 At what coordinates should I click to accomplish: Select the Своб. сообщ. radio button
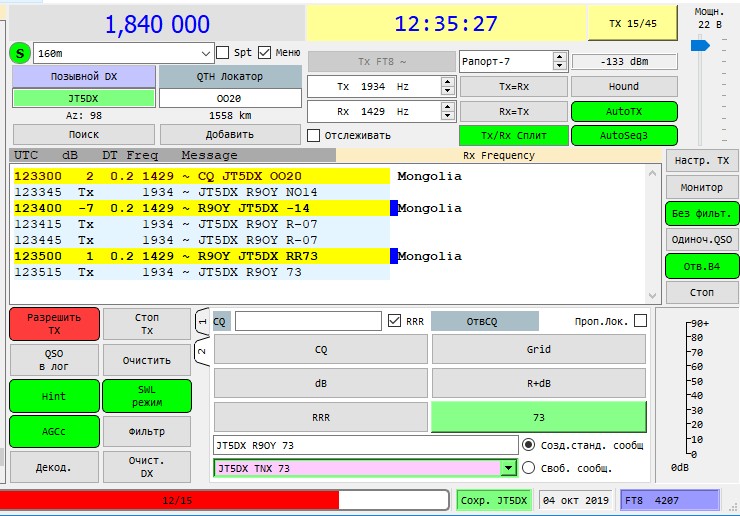pos(528,467)
